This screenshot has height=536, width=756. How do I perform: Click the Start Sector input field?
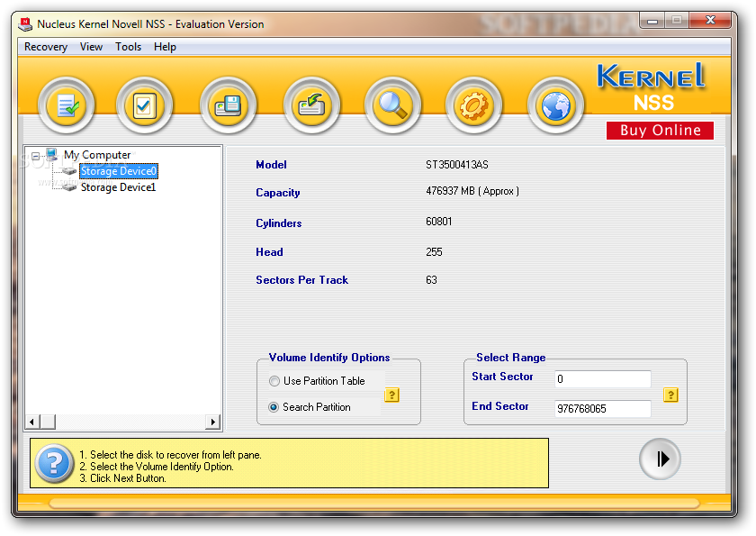(x=603, y=378)
